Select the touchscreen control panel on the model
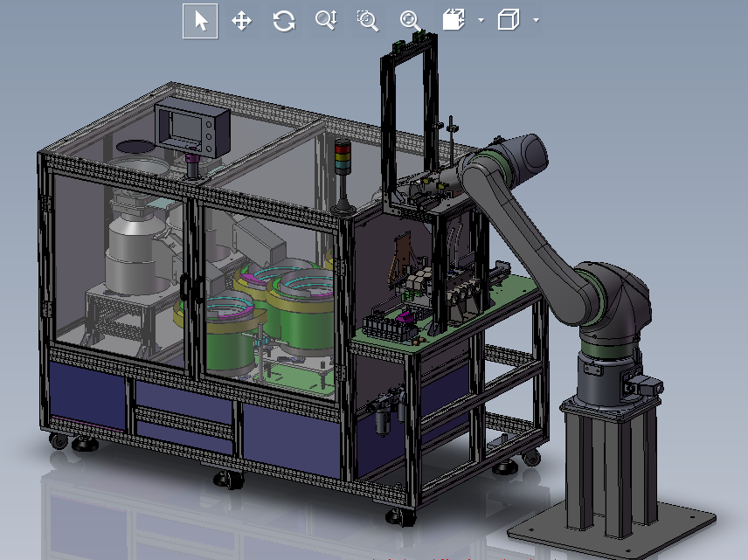The width and height of the screenshot is (748, 560). pyautogui.click(x=192, y=127)
